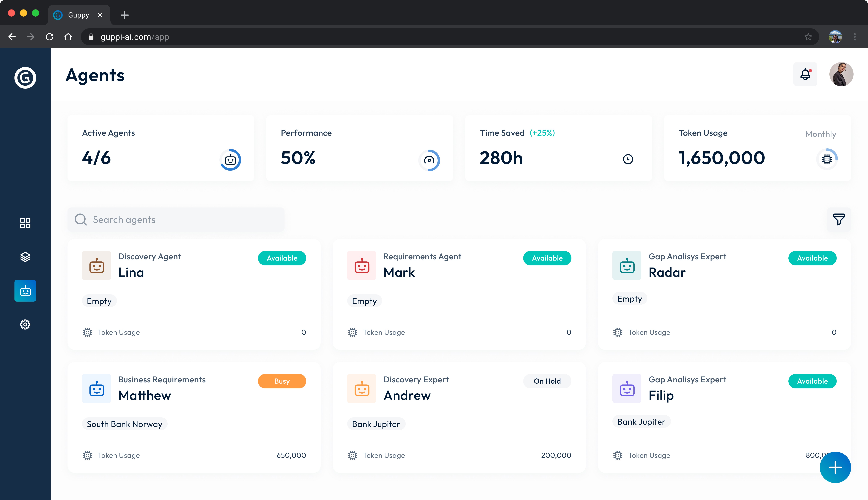Viewport: 868px width, 500px height.
Task: Select the Guppy browser tab
Action: tap(79, 15)
